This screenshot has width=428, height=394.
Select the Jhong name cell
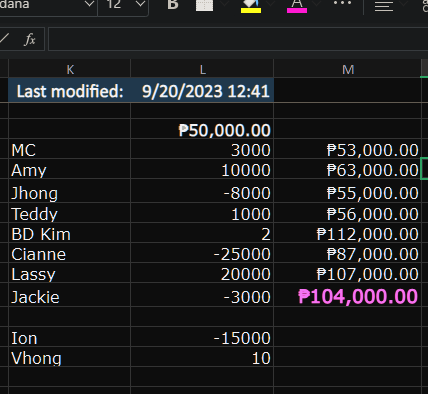tap(69, 192)
